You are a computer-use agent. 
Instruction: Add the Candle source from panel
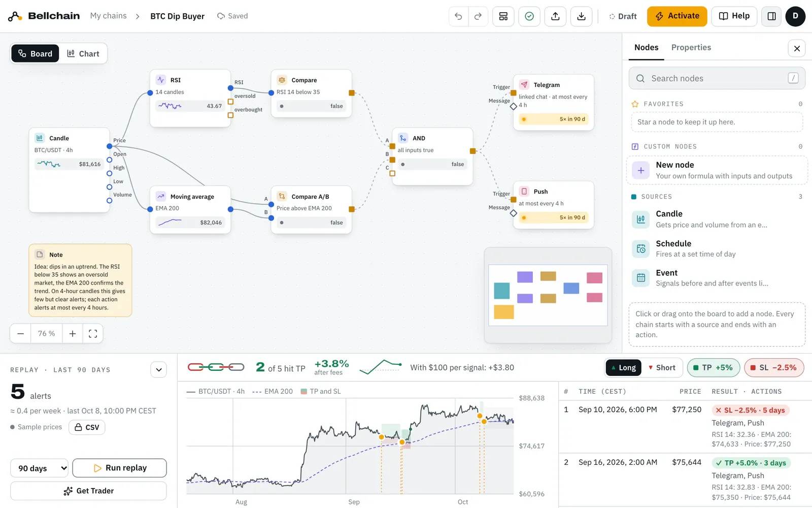717,219
